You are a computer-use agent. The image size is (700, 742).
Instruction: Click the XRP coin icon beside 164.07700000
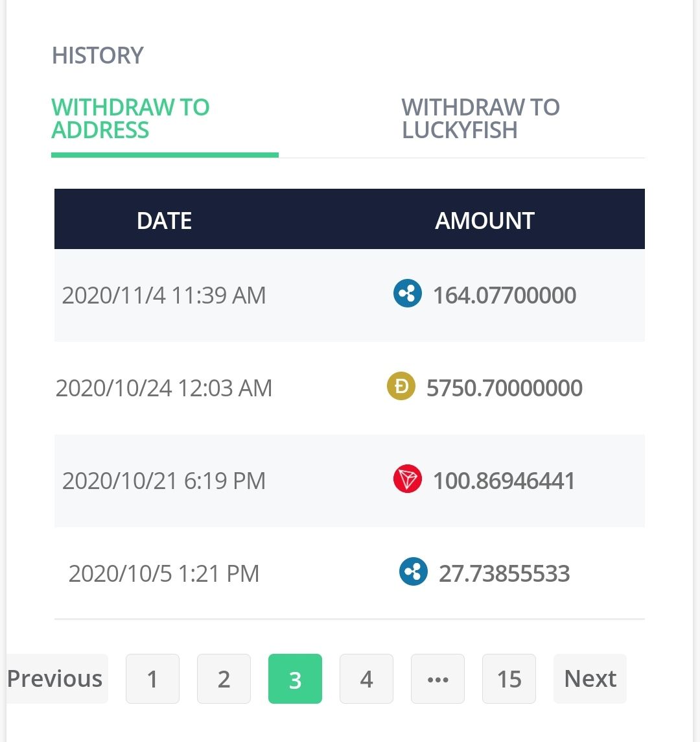pyautogui.click(x=408, y=294)
